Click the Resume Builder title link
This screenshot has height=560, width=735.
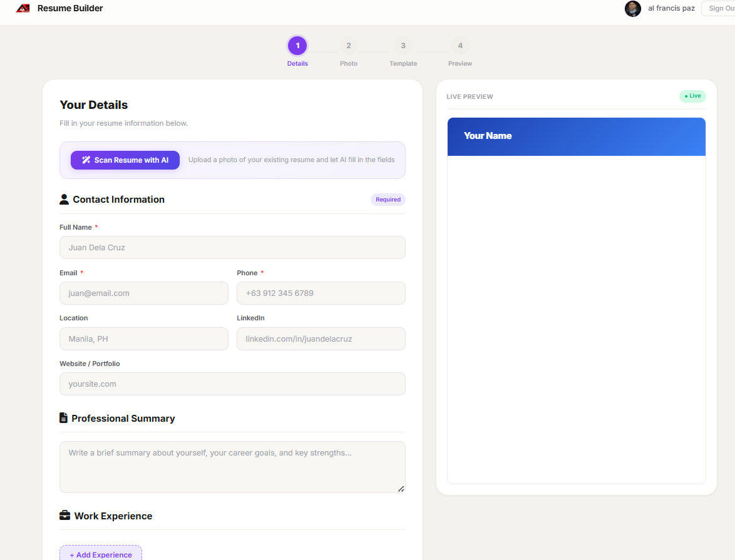(x=70, y=8)
